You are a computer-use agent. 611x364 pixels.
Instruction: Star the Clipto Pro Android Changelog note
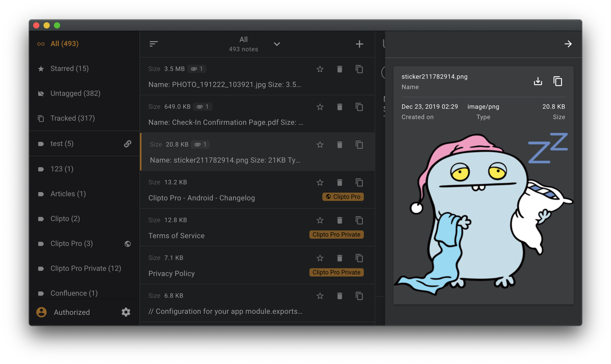pos(320,183)
